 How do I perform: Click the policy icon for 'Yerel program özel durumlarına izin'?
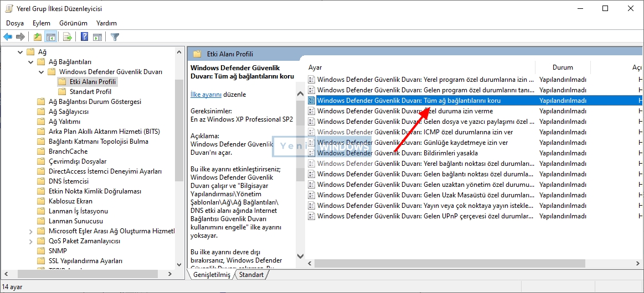coord(312,80)
